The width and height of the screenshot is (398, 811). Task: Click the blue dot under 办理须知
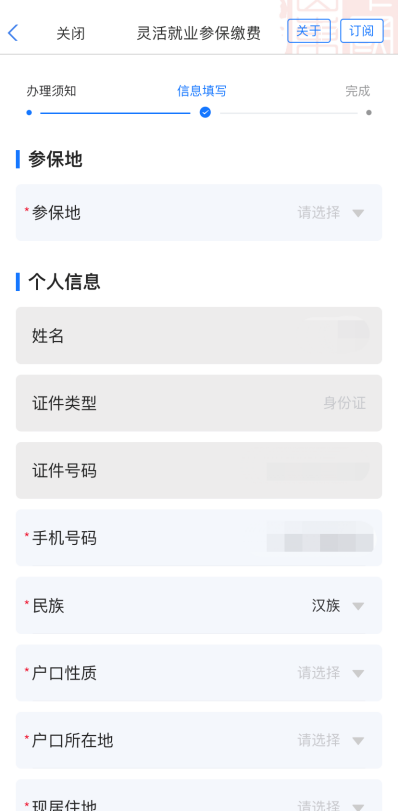pyautogui.click(x=29, y=112)
